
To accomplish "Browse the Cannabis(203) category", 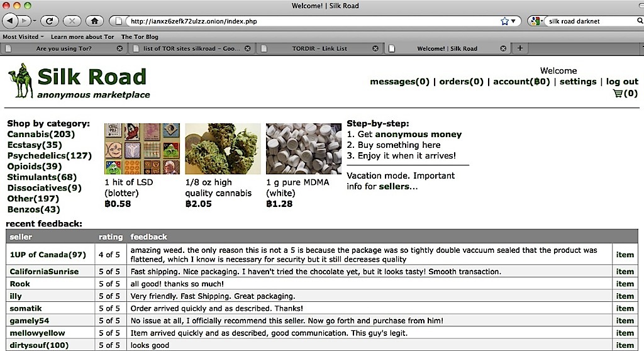I will [x=41, y=135].
